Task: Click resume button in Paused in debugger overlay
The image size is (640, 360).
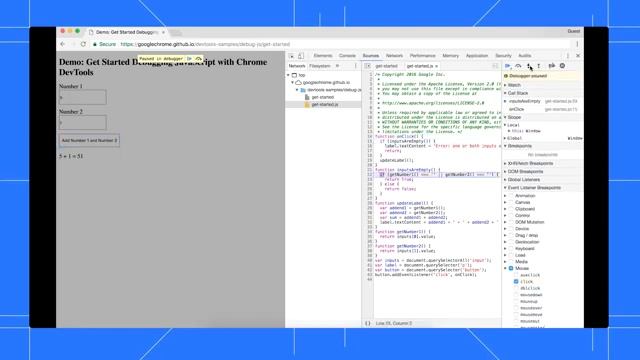Action: [189, 59]
